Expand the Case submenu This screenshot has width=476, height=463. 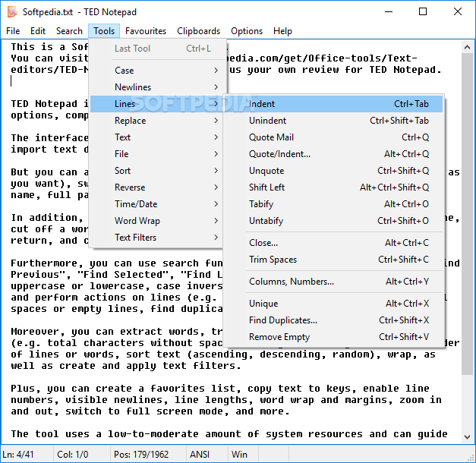pyautogui.click(x=158, y=71)
